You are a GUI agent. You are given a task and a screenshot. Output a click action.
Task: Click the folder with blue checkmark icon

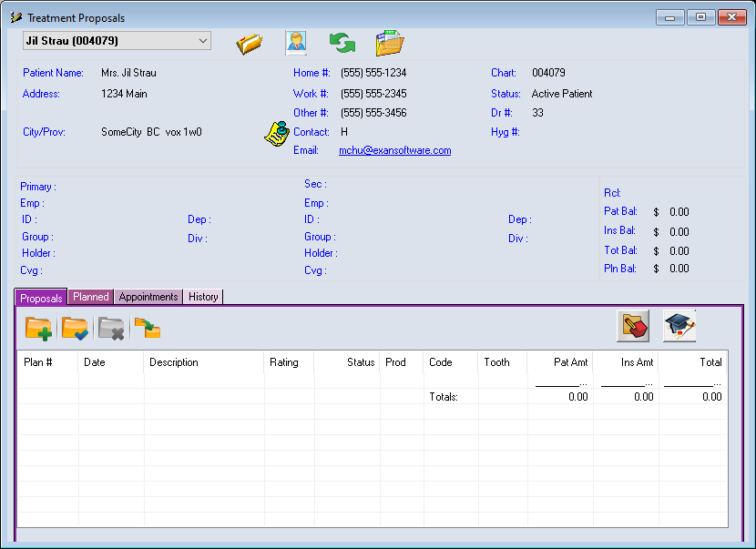click(75, 328)
